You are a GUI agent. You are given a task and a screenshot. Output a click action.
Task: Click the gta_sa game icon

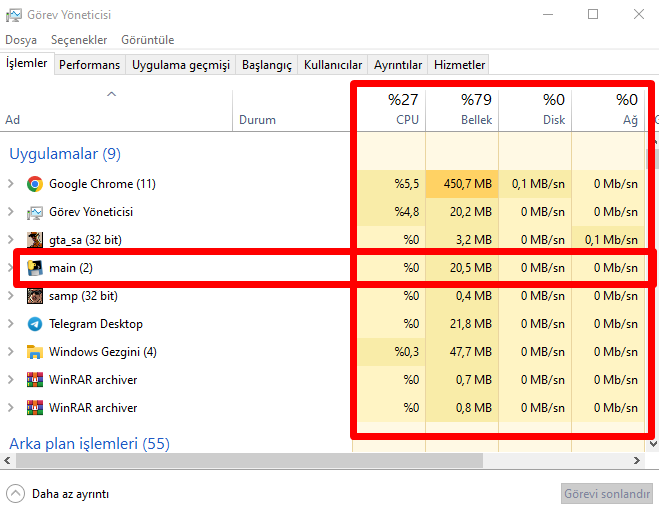pos(35,240)
